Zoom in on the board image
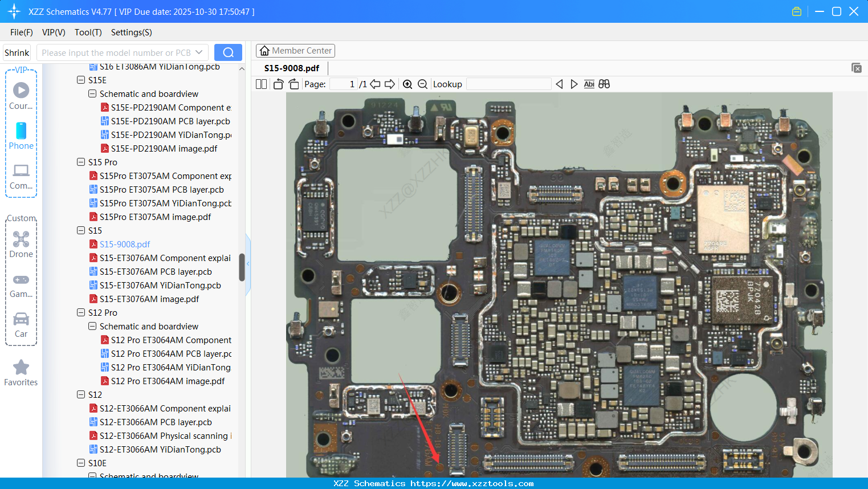This screenshot has height=489, width=868. pos(407,84)
